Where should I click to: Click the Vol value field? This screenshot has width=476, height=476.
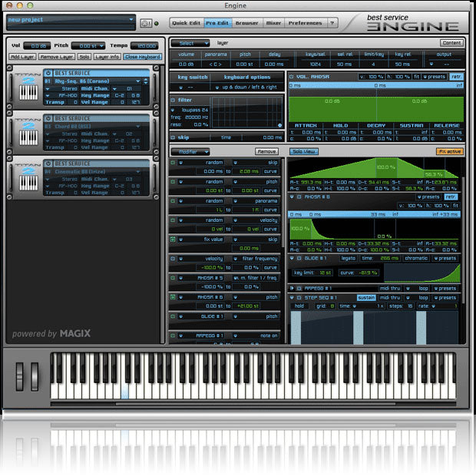point(37,46)
